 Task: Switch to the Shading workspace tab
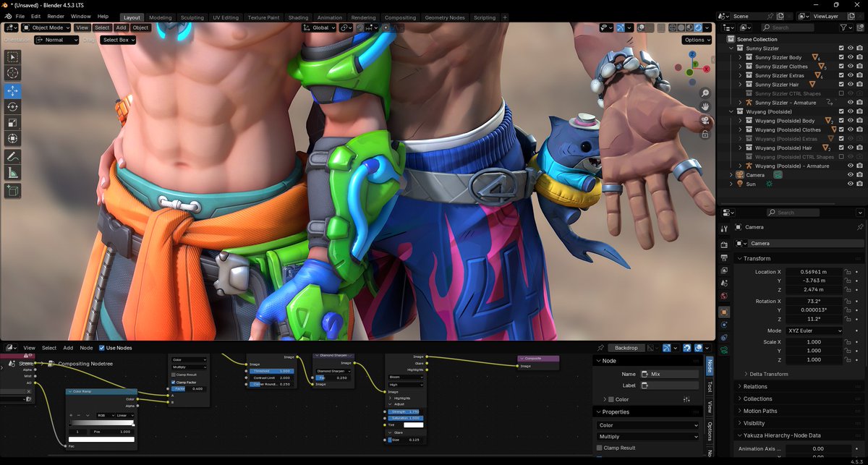[298, 17]
